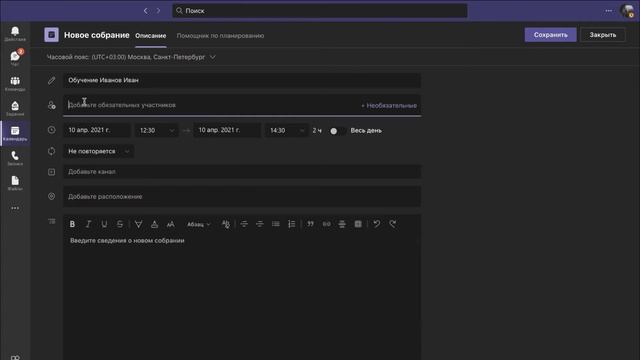Open Assignments in the sidebar
The image size is (640, 360).
point(15,108)
